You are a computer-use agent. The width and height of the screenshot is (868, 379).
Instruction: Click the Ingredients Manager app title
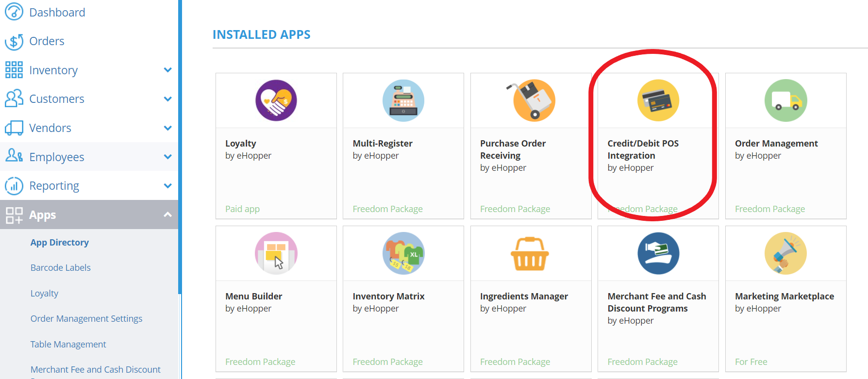pos(524,297)
